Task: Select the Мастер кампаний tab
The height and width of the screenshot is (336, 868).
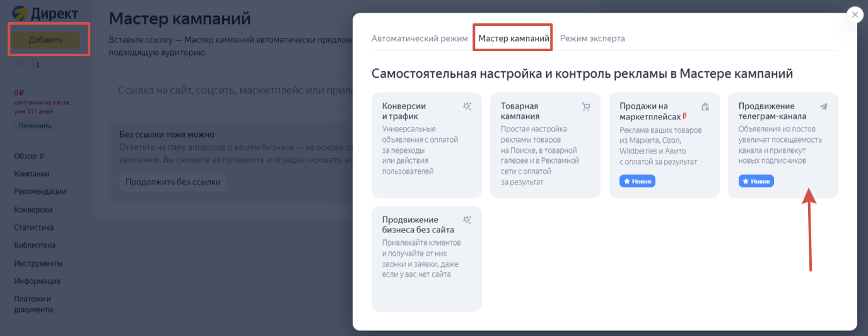Action: (x=513, y=38)
